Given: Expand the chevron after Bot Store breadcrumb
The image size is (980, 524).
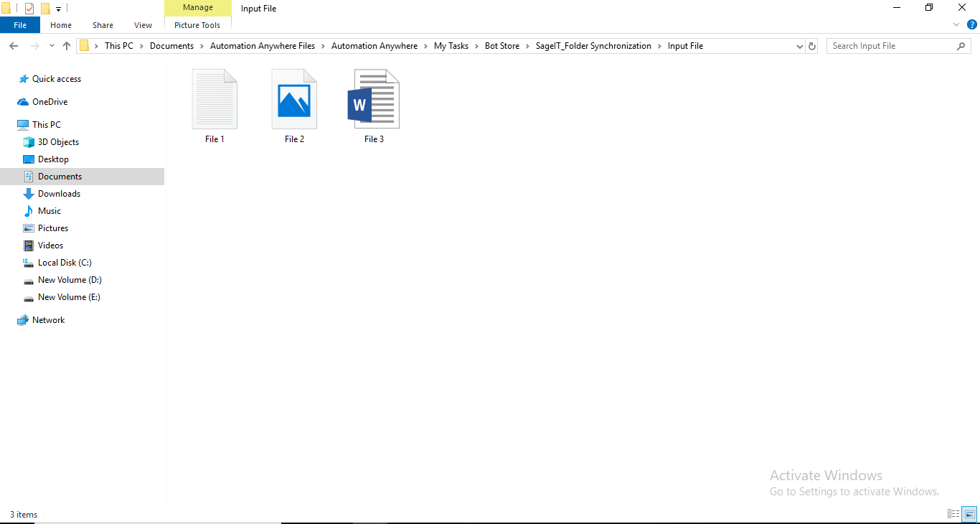Looking at the screenshot, I should point(527,46).
